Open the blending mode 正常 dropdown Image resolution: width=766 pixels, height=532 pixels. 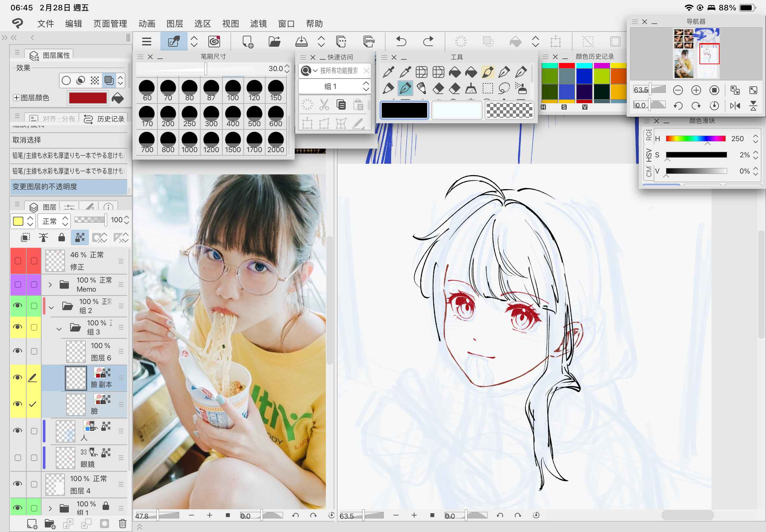54,221
